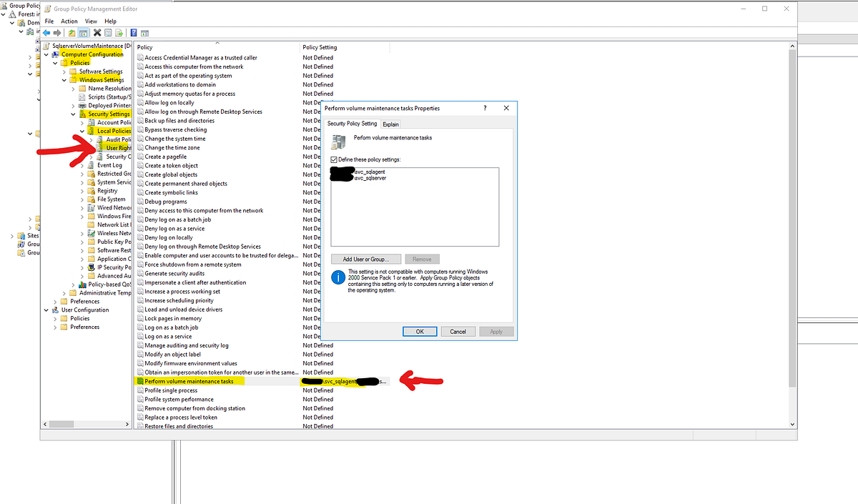The image size is (858, 504).
Task: Click the policy list vertical scrollbar
Action: click(x=792, y=214)
